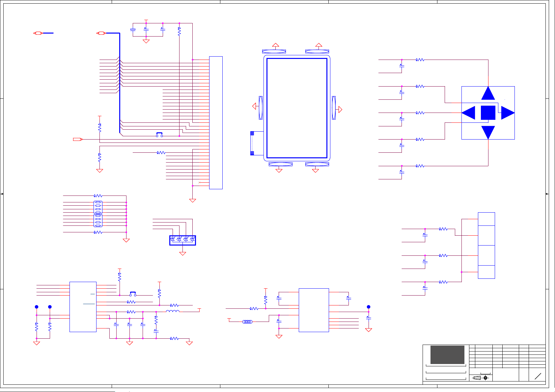Select the display's bottom-right mounting tab

[317, 164]
